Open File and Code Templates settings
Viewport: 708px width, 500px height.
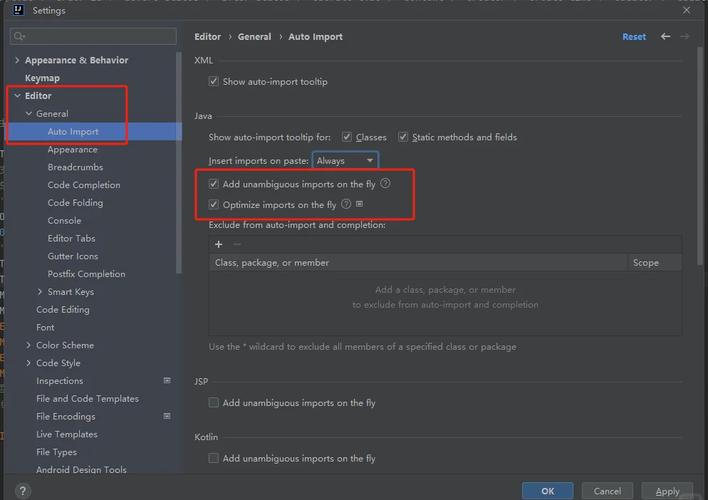point(87,398)
